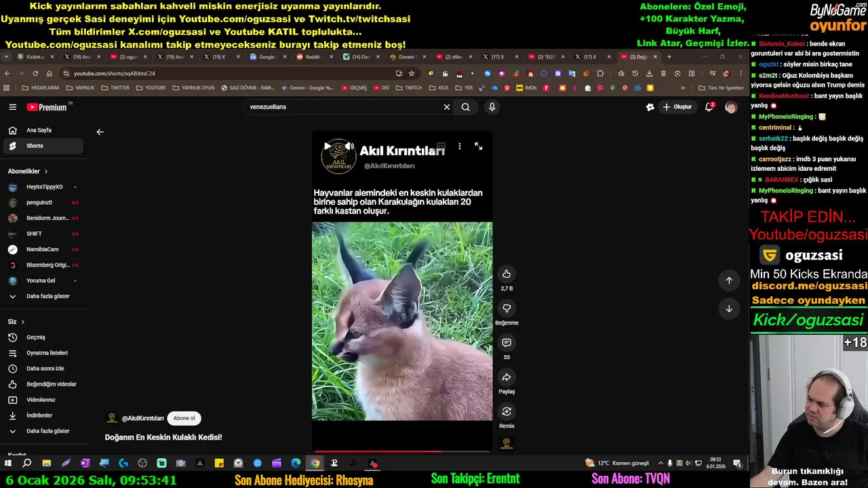This screenshot has width=868, height=488.
Task: Open Remix option for this Short
Action: click(506, 412)
